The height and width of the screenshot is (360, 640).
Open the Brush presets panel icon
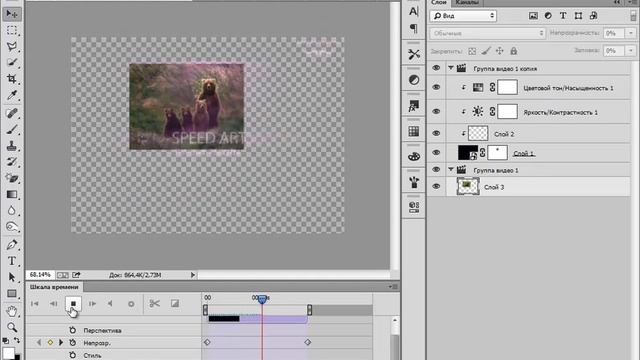pos(413,182)
